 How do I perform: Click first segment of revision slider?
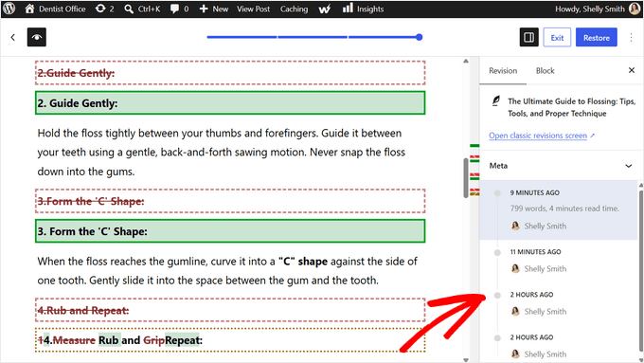(241, 37)
